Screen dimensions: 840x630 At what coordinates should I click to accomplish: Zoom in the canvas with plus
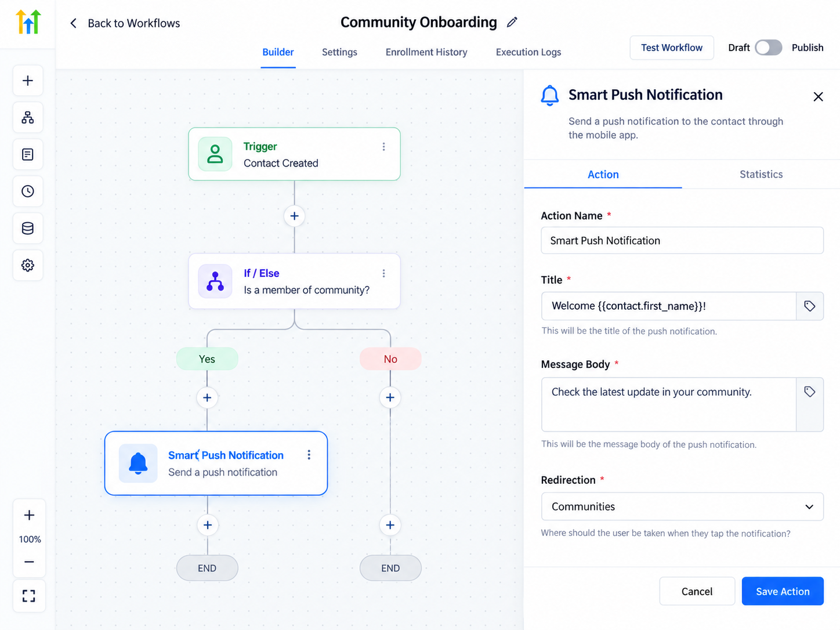[x=30, y=515]
